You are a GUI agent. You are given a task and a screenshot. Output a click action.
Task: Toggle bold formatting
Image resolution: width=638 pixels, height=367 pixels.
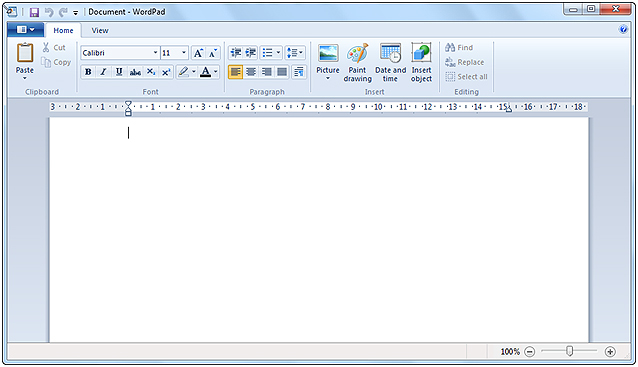[88, 72]
